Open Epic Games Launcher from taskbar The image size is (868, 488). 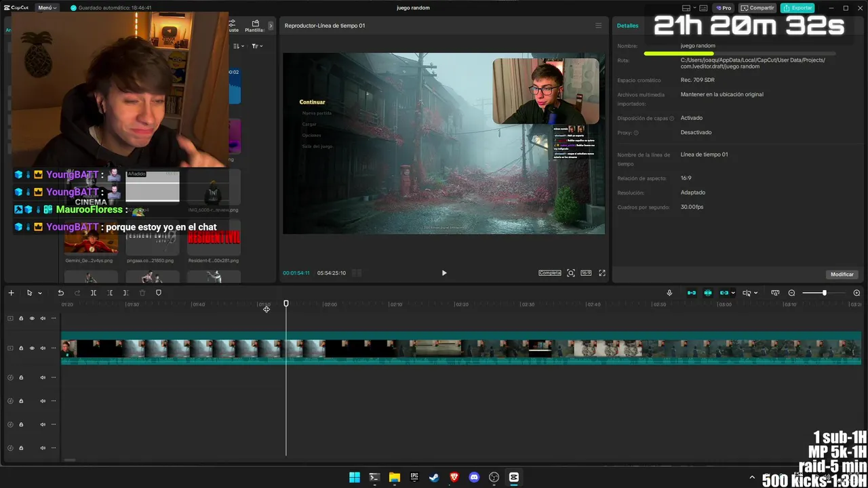point(414,477)
